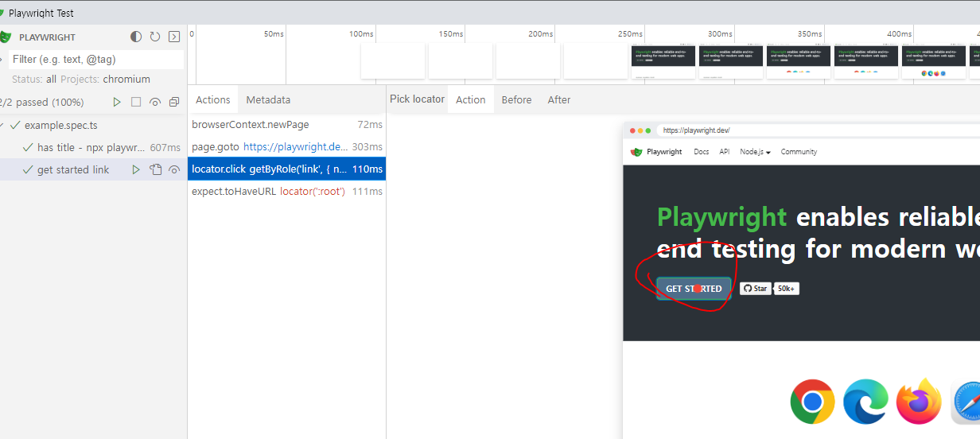
Task: Click the stop tests square icon
Action: click(x=136, y=102)
